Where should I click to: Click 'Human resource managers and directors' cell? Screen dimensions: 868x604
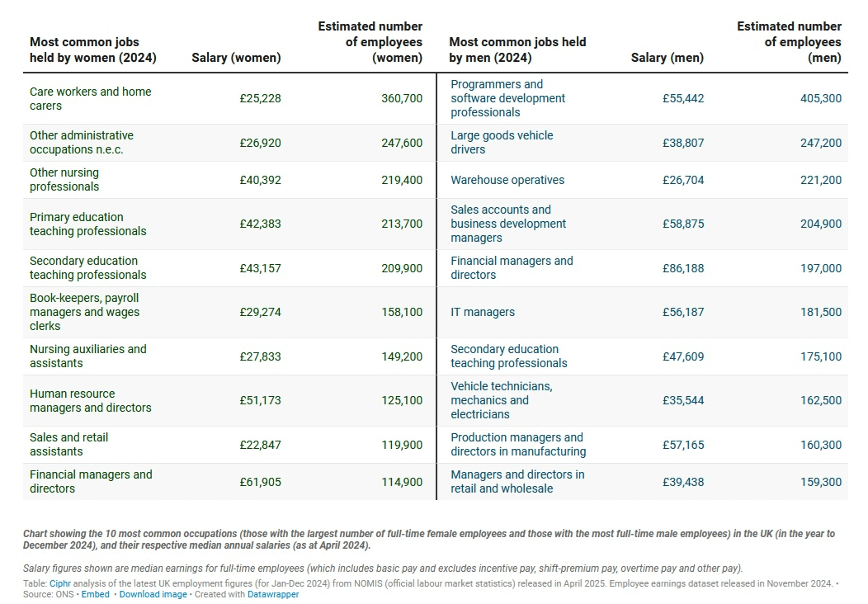(90, 400)
